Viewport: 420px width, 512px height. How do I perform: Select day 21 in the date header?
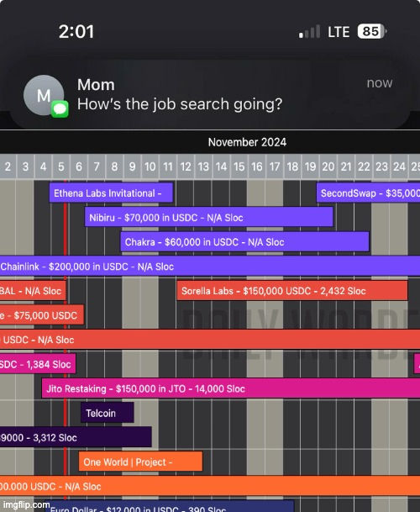coord(346,166)
